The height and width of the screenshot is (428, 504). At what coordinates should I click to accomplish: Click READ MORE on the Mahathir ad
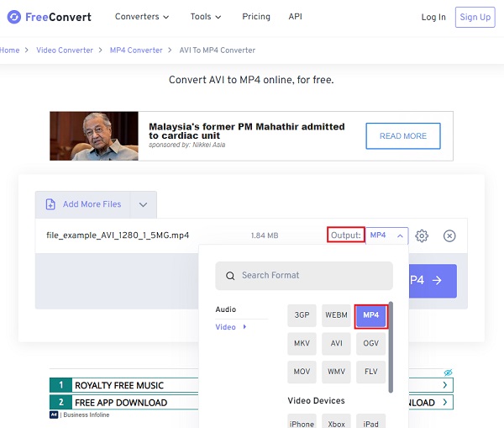point(403,136)
